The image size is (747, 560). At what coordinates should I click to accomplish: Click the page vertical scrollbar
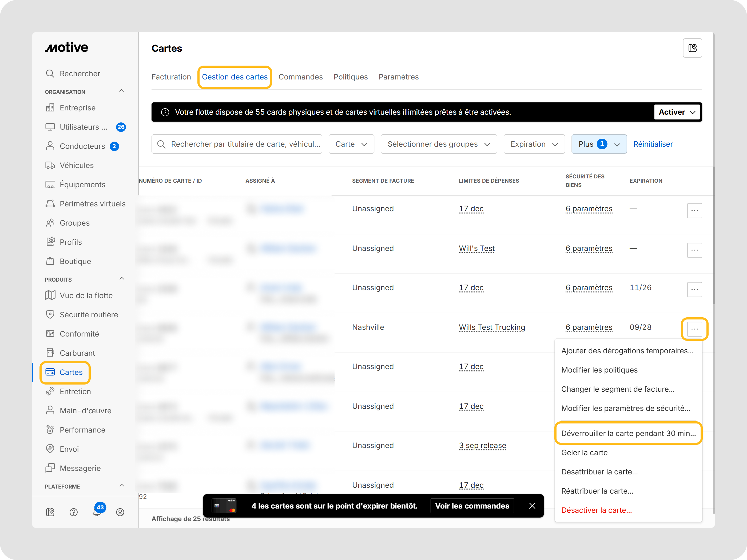pos(714,236)
